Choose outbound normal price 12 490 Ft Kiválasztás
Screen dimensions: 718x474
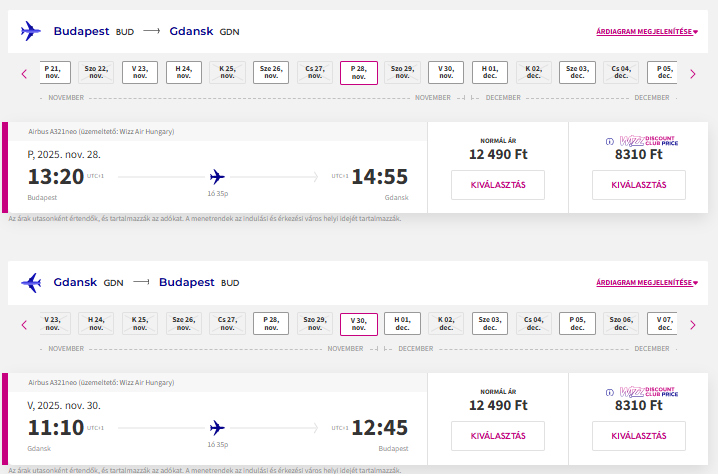[x=497, y=185]
